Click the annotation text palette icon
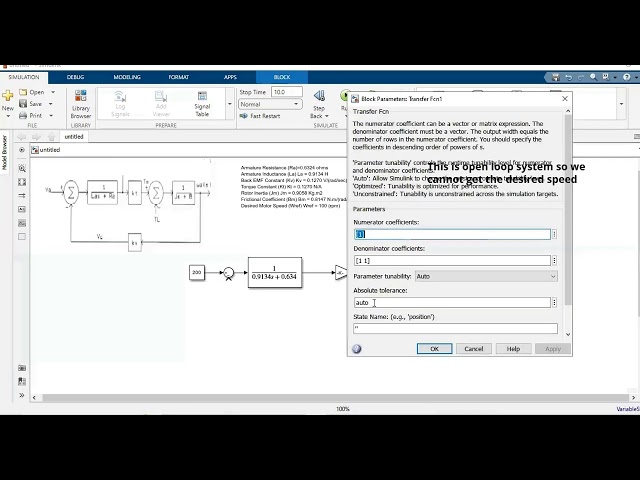The width and height of the screenshot is (640, 480). point(22,209)
